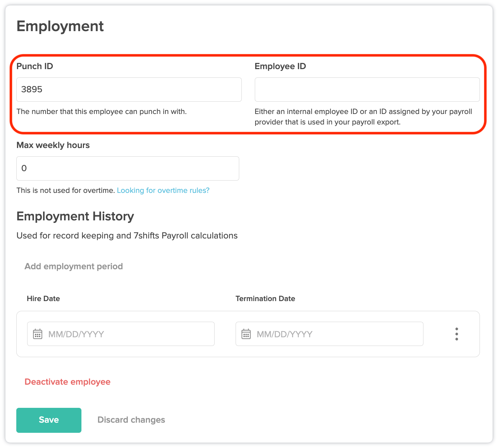
Task: Click Discard changes
Action: [x=131, y=420]
